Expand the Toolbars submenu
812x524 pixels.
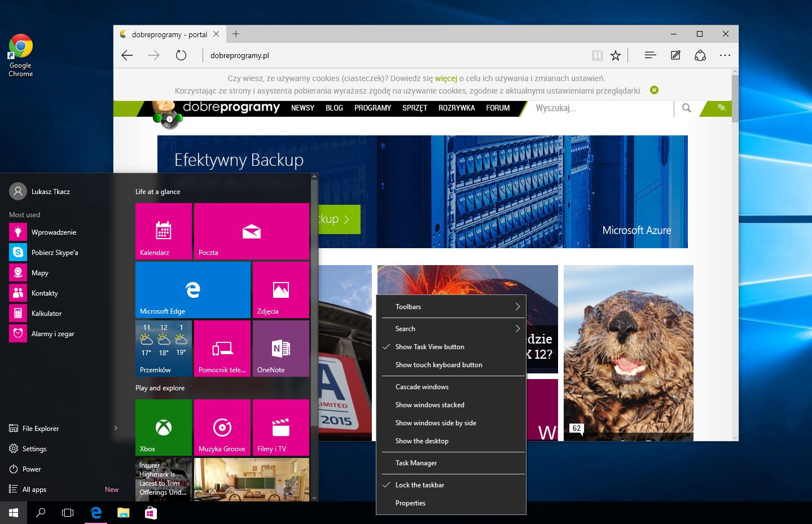451,307
